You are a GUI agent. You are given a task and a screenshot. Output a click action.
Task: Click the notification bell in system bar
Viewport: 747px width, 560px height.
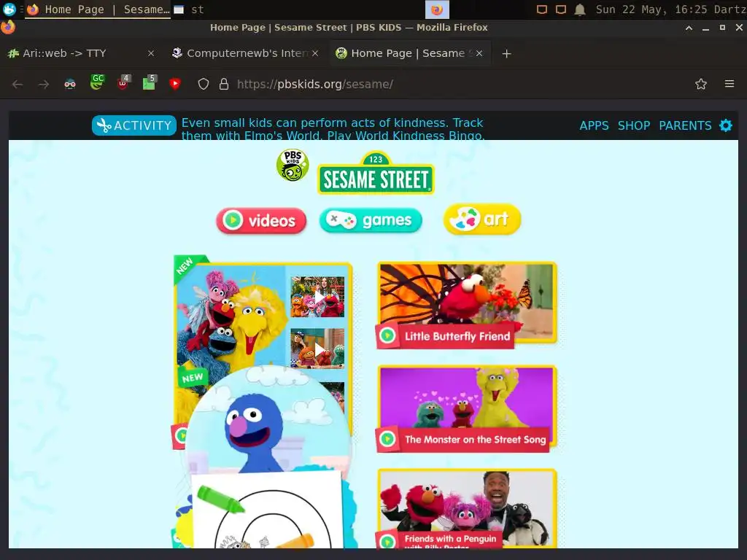pyautogui.click(x=580, y=9)
